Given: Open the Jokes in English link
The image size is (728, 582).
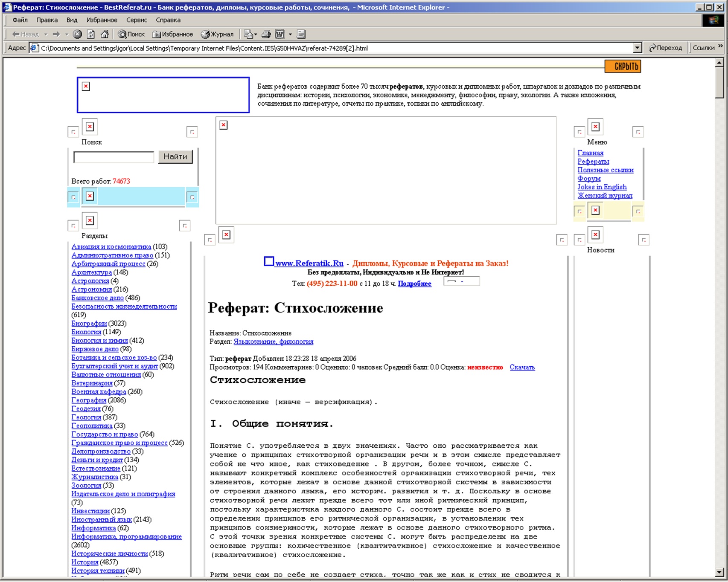Looking at the screenshot, I should click(602, 187).
